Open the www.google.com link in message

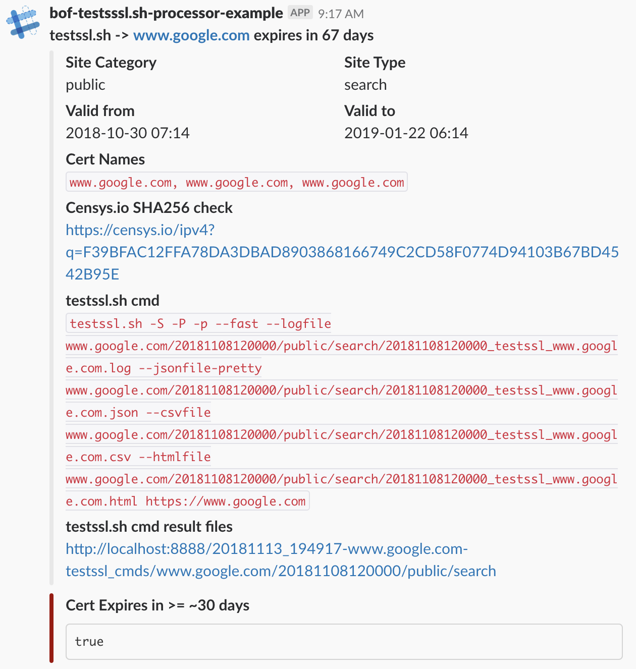tap(191, 35)
